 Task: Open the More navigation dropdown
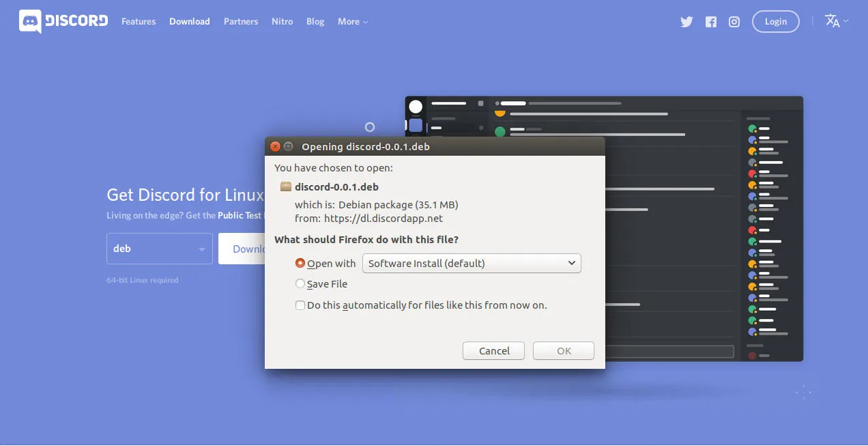click(352, 21)
